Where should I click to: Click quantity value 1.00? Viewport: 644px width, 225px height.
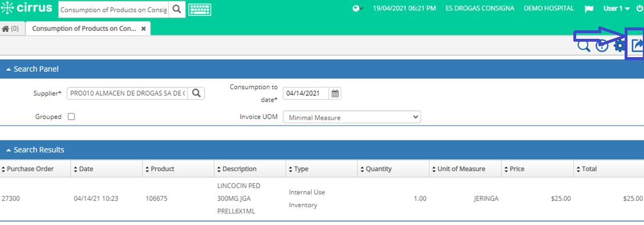(x=420, y=199)
